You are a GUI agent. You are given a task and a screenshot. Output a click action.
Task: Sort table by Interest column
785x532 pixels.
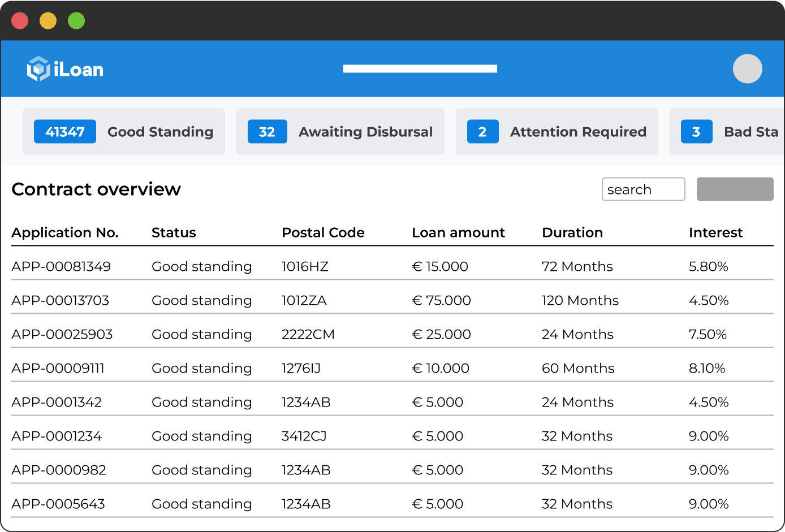716,232
